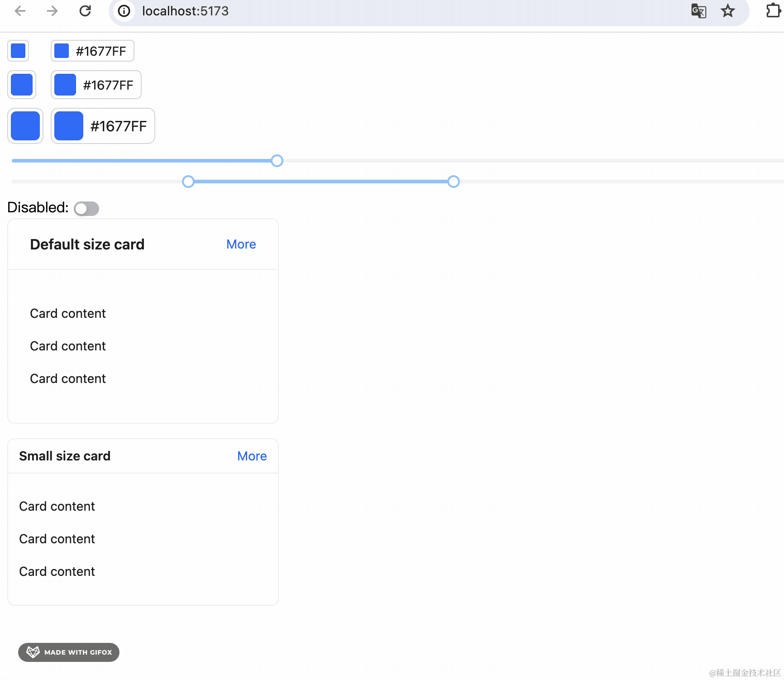Image resolution: width=784 pixels, height=680 pixels.
Task: Open the medium color picker swatch without text
Action: pyautogui.click(x=22, y=85)
